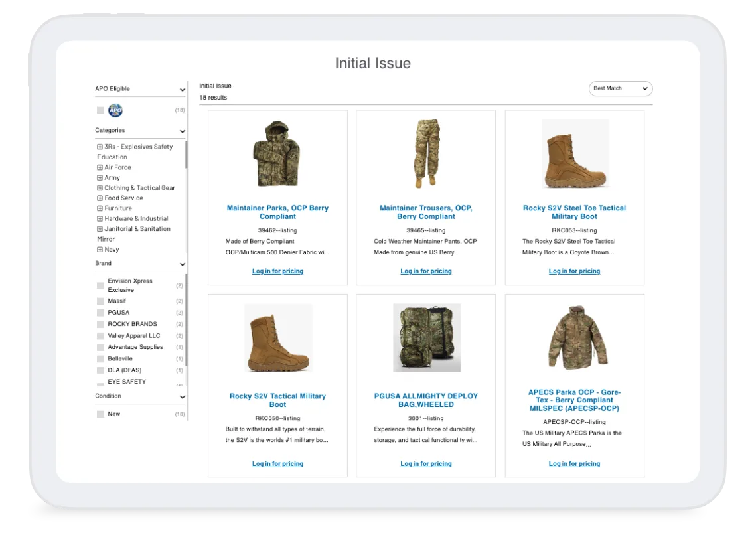
Task: Check the New condition checkbox
Action: click(x=100, y=414)
